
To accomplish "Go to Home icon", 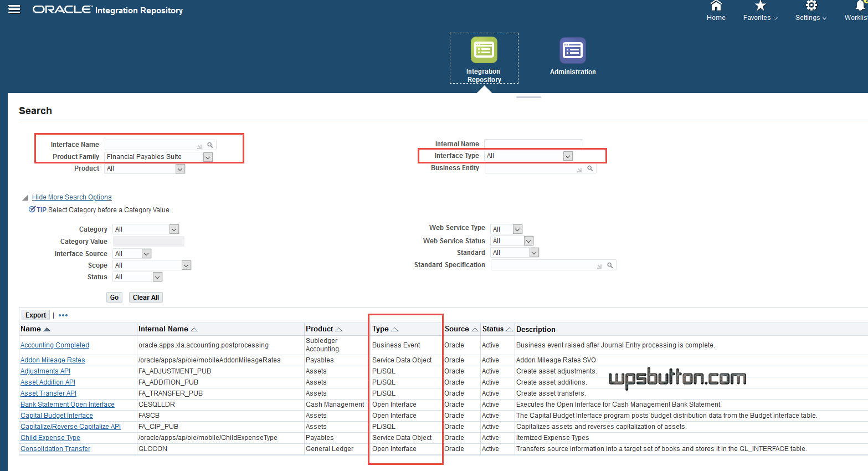I will (716, 6).
